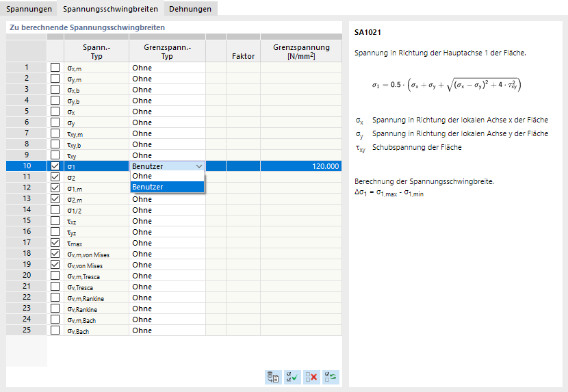Screen dimensions: 568x392
Task: Uncheck the τmax checkbox in row 17
Action: pos(55,242)
